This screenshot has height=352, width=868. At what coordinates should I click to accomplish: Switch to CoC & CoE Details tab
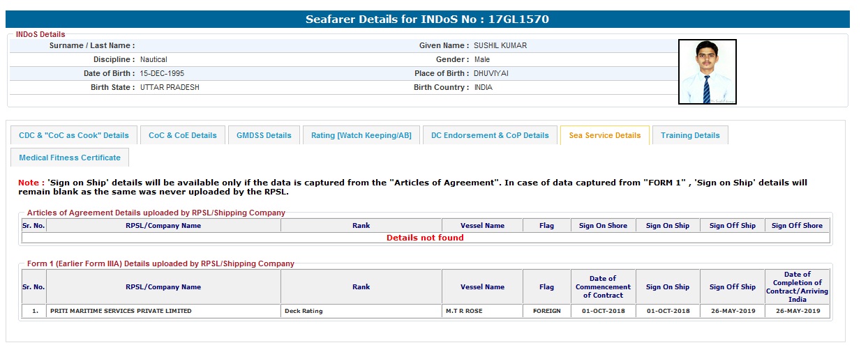(x=183, y=135)
